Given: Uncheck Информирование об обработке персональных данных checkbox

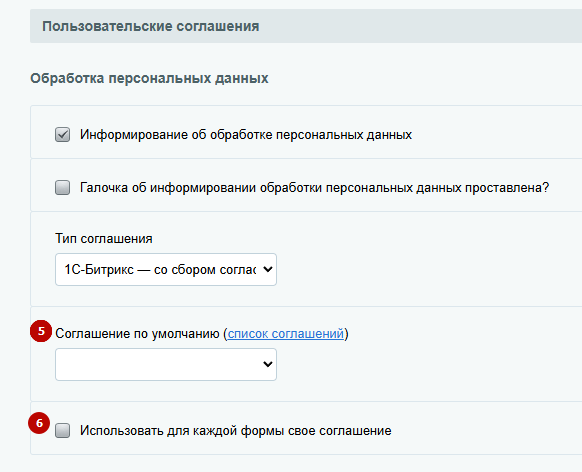Looking at the screenshot, I should [62, 135].
